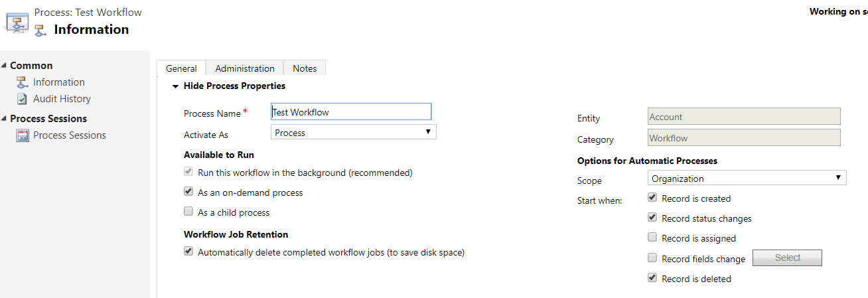Click the small icon beside Information heading
Screen dimensions: 868x298
pos(41,30)
